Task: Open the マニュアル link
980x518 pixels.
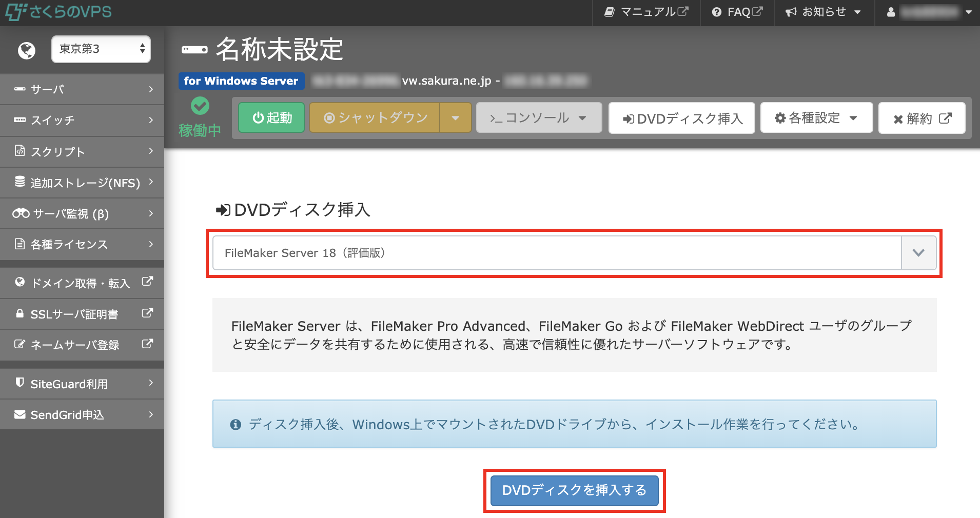Action: pos(646,12)
